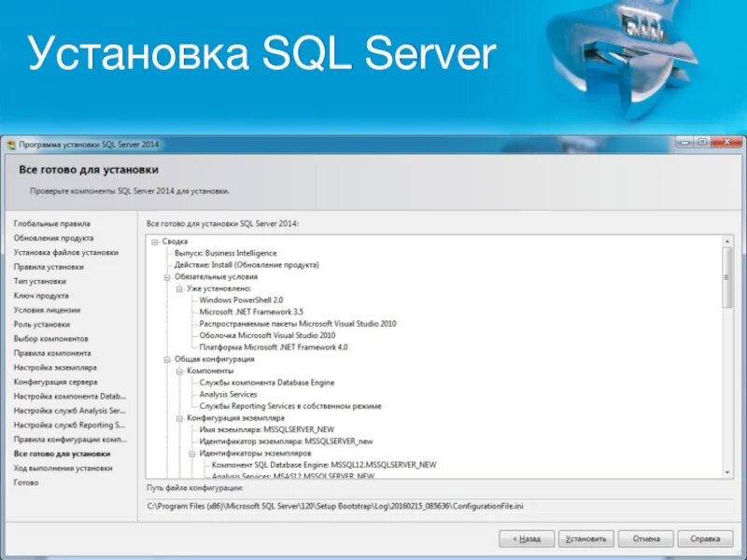Image resolution: width=747 pixels, height=560 pixels.
Task: Select Имя экземпляра: MSSQLSERVER_NEW row
Action: point(267,430)
